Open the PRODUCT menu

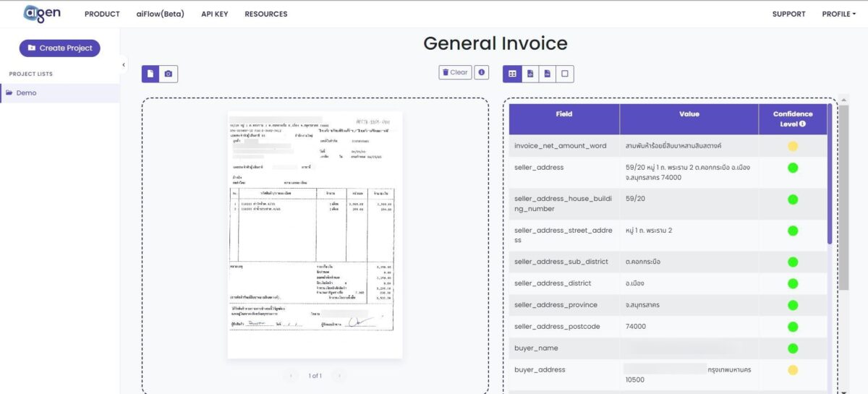pyautogui.click(x=102, y=14)
